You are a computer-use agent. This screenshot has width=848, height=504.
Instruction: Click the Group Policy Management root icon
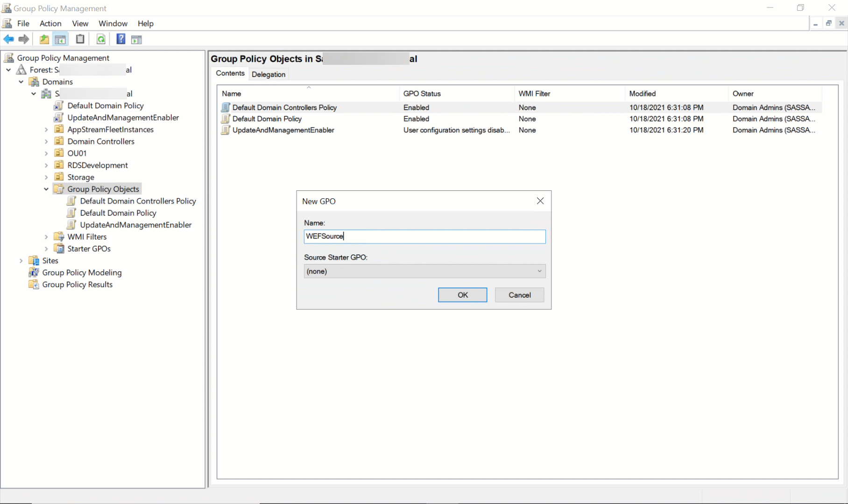click(9, 58)
